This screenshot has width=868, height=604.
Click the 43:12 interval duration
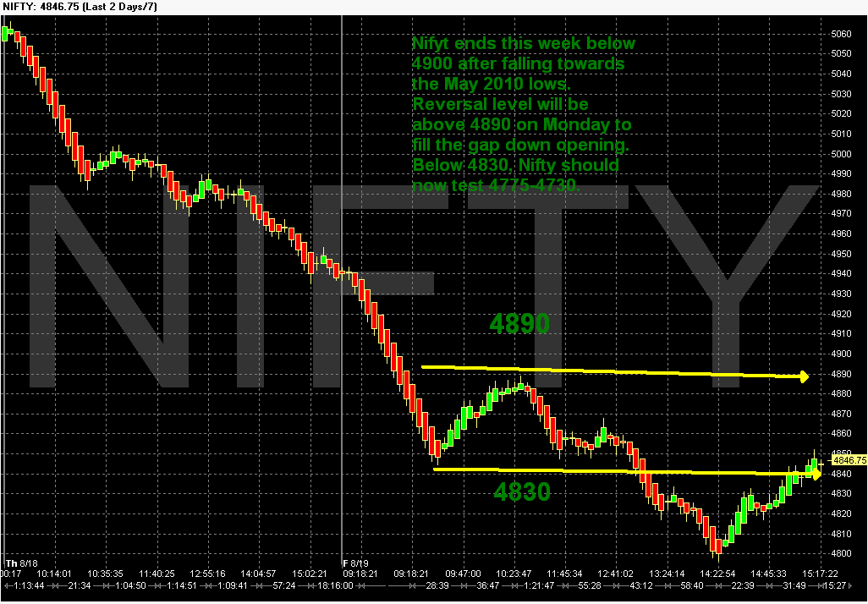(643, 585)
